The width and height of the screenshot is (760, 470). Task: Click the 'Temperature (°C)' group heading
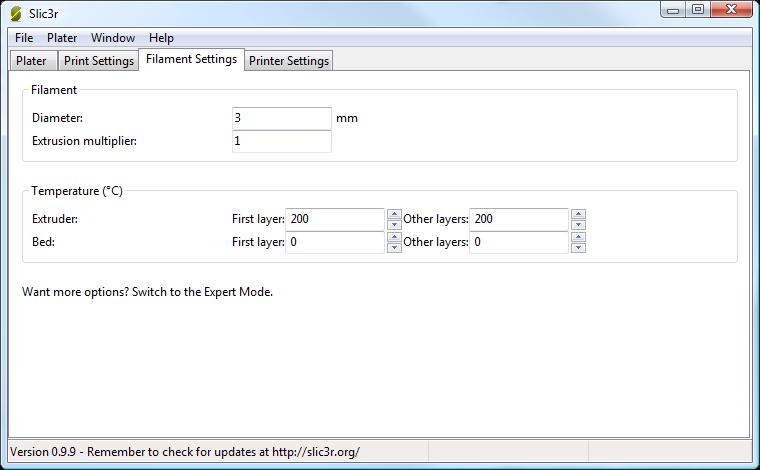77,191
